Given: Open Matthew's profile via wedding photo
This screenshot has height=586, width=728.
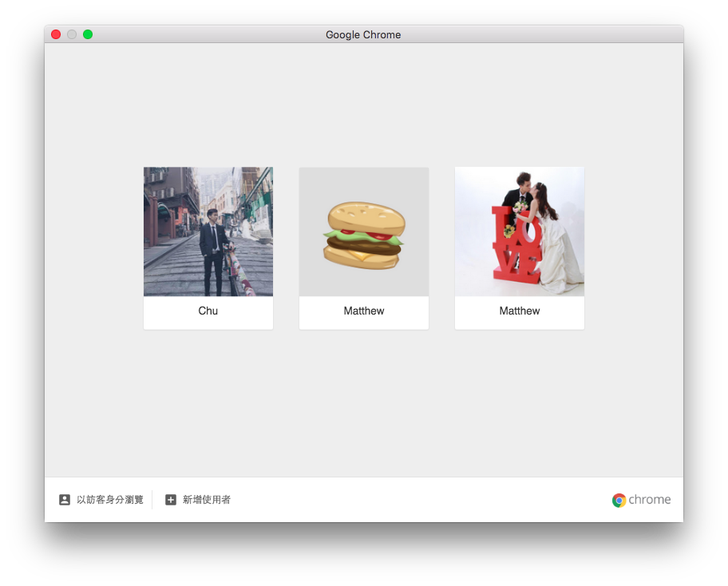Looking at the screenshot, I should [520, 232].
